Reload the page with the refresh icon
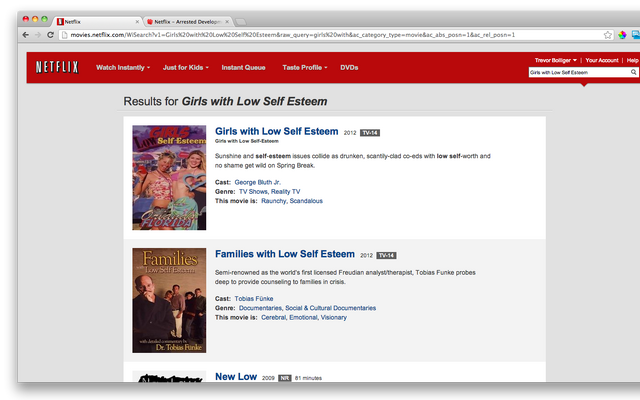This screenshot has width=640, height=400. pyautogui.click(x=50, y=35)
